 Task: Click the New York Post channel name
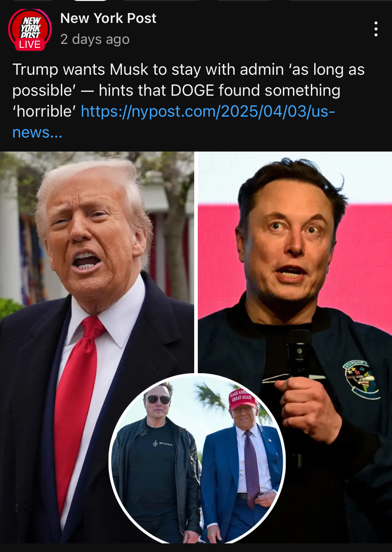pos(108,18)
